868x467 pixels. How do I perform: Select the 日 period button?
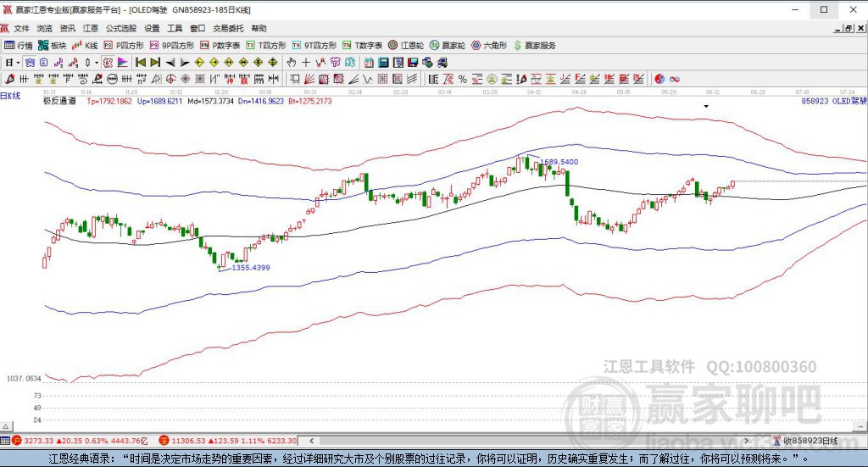click(x=8, y=63)
